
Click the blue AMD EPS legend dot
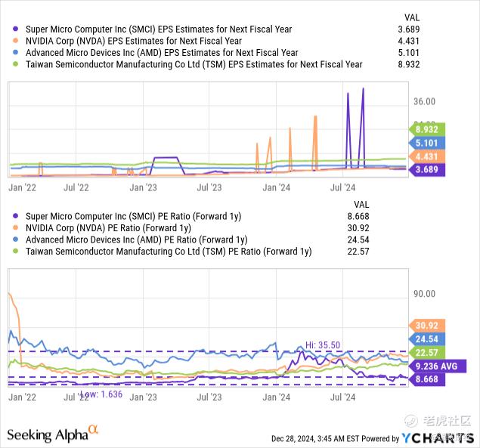16,52
